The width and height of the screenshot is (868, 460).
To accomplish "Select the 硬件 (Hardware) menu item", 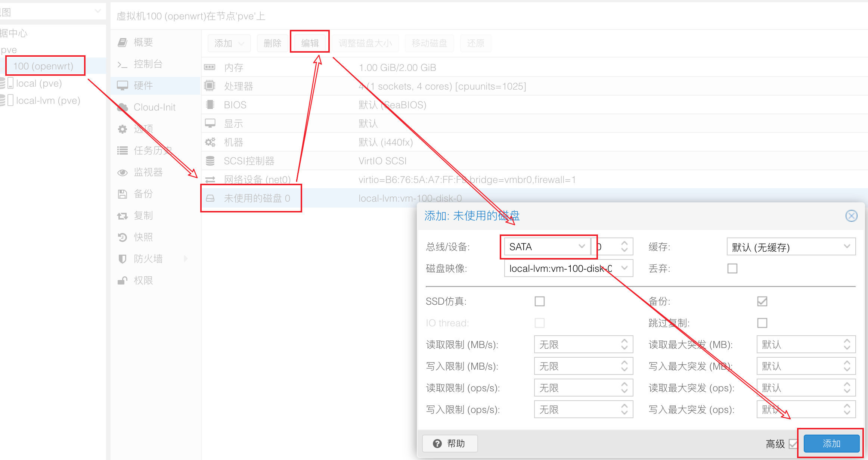I will (143, 86).
